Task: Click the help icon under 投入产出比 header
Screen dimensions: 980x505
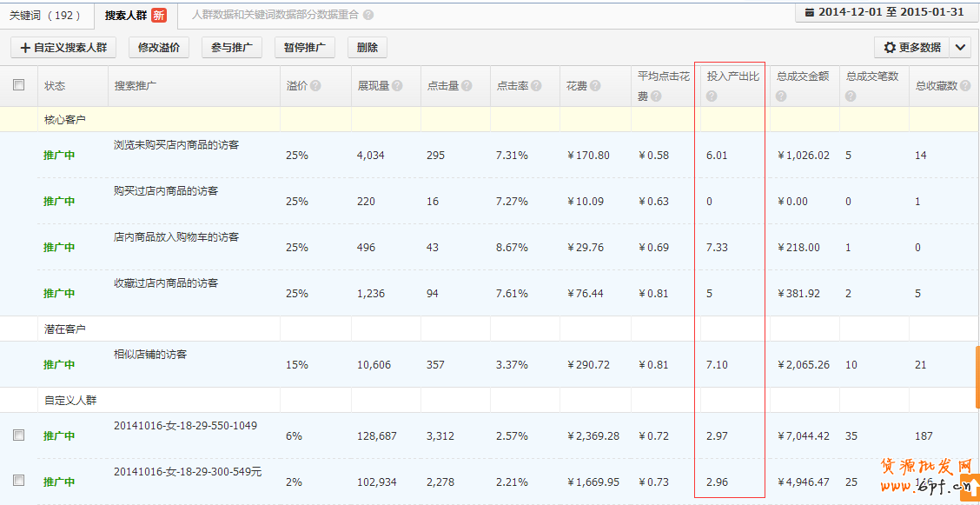Action: click(712, 96)
